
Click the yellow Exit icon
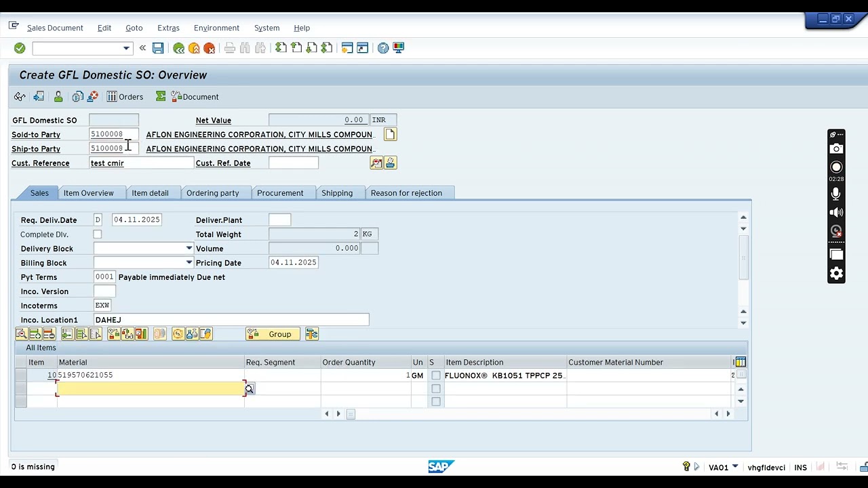194,48
